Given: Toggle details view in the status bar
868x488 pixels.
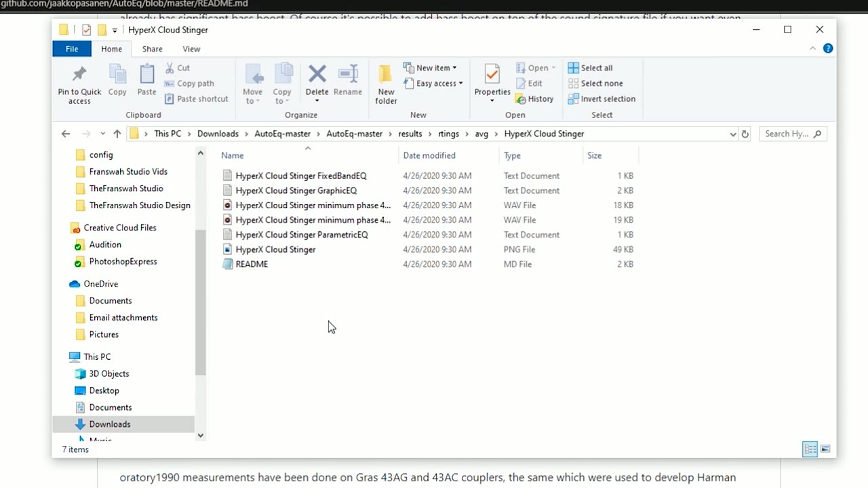Looking at the screenshot, I should pos(810,449).
